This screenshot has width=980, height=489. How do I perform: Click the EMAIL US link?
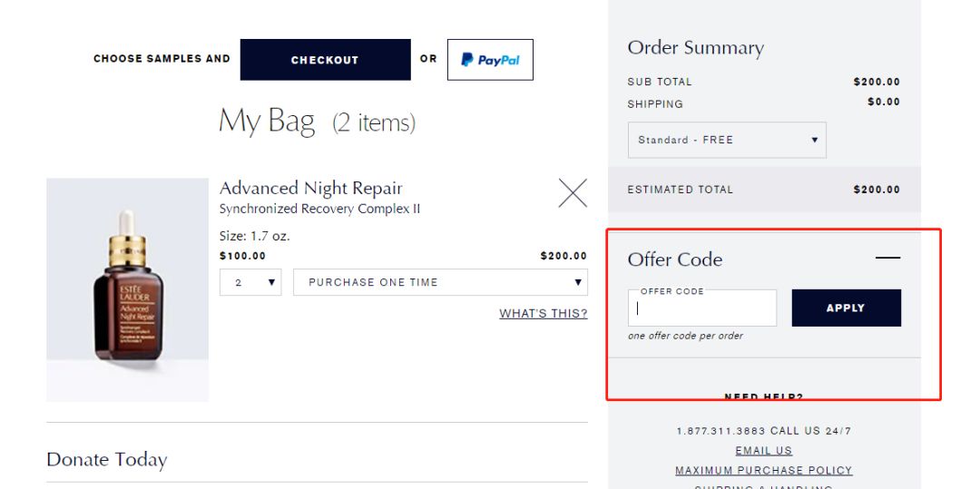[x=763, y=450]
